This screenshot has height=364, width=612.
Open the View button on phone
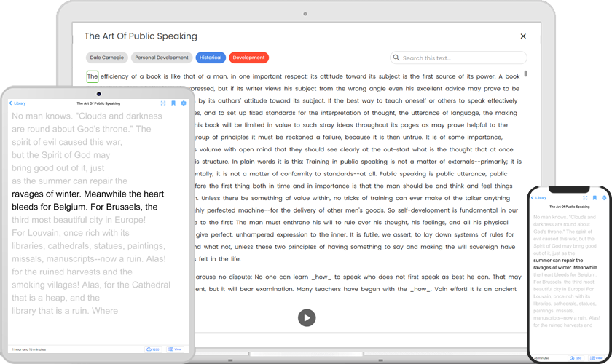pos(596,357)
